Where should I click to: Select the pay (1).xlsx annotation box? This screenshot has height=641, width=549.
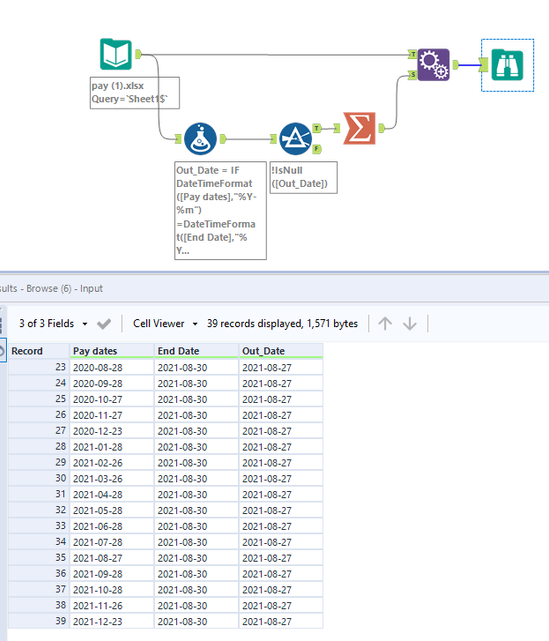tap(134, 93)
